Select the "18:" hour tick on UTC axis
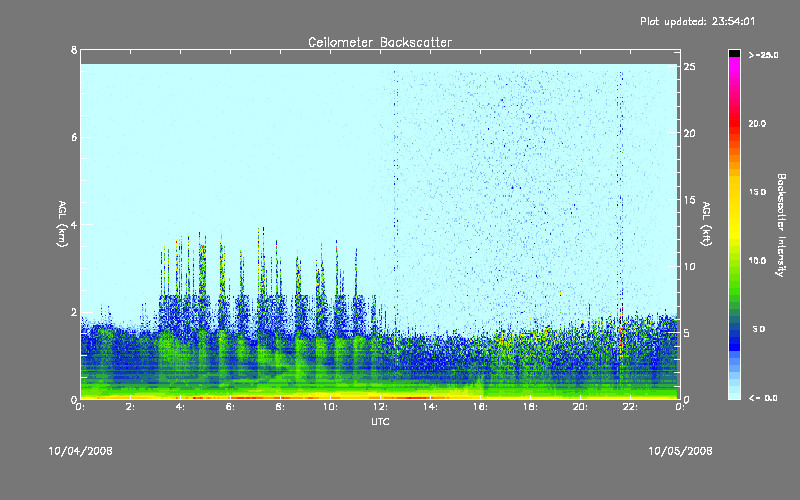 530,407
